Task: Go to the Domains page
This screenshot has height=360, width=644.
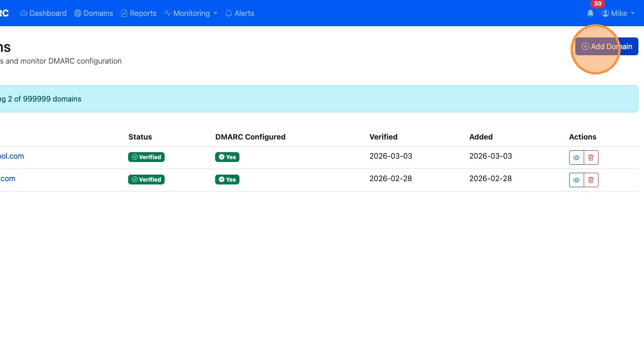Action: click(x=94, y=13)
